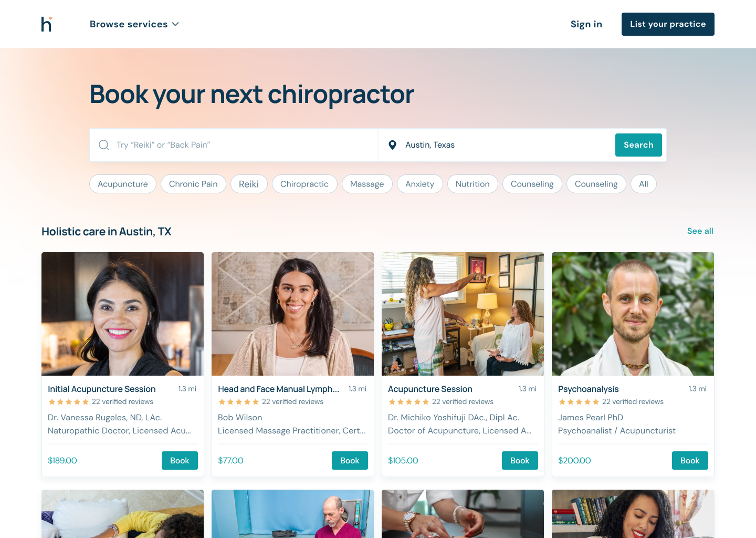The width and height of the screenshot is (756, 538).
Task: Click star rating under Acupuncture Session
Action: (x=408, y=402)
